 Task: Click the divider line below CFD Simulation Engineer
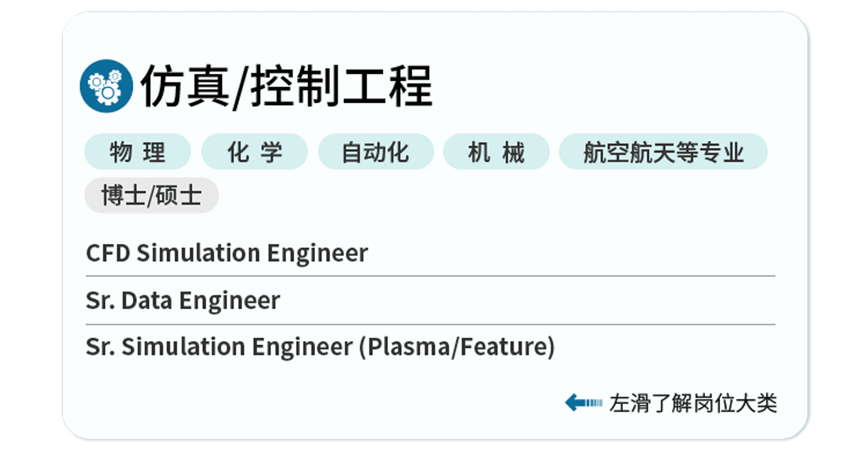click(430, 275)
